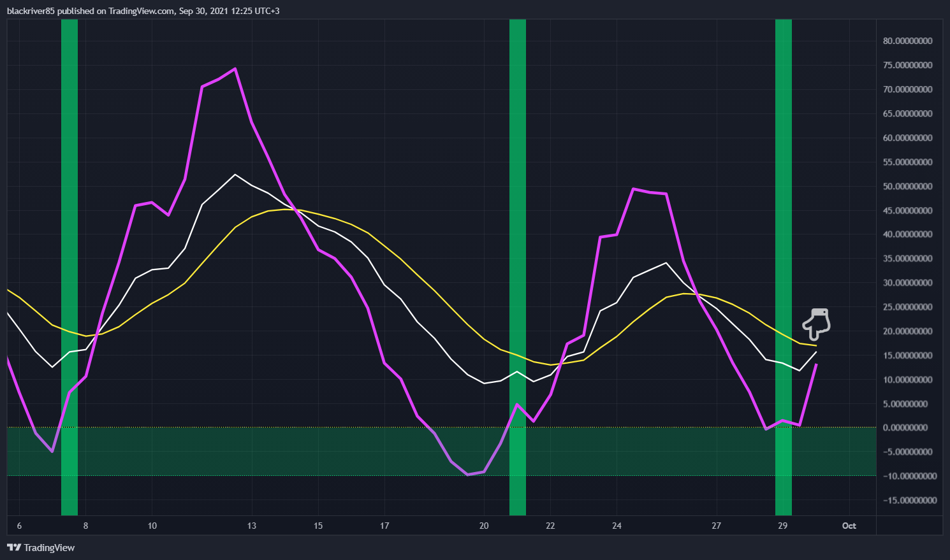Select the 45.00000000 price axis label

pyautogui.click(x=907, y=210)
